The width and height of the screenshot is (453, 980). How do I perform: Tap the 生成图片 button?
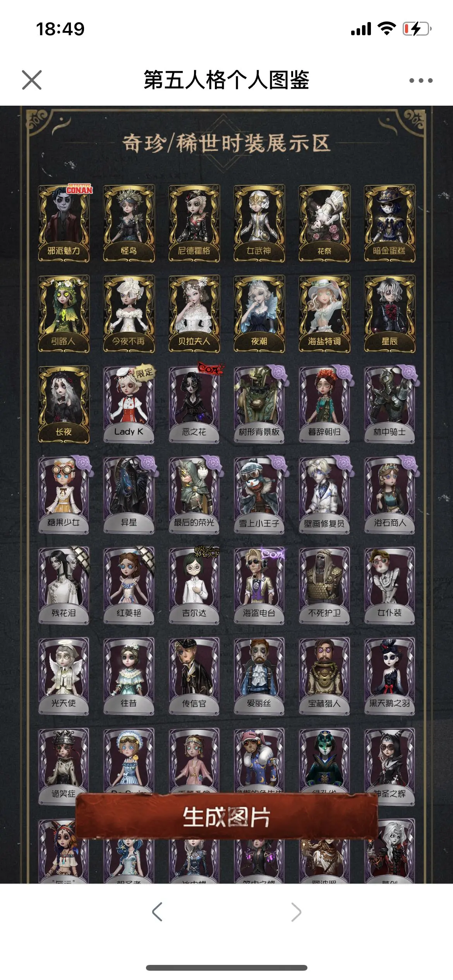click(x=226, y=817)
